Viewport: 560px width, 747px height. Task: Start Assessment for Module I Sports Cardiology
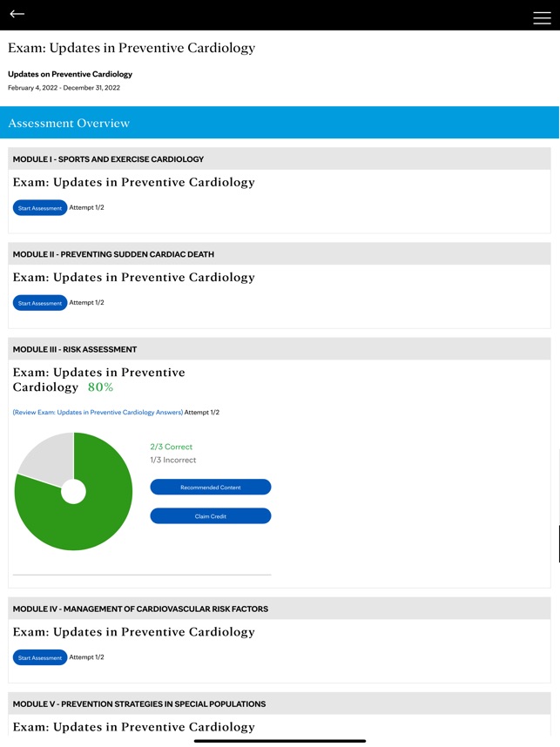coord(40,208)
